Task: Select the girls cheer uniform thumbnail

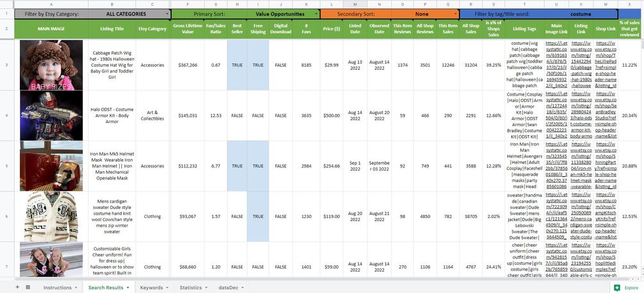Action: [51, 260]
